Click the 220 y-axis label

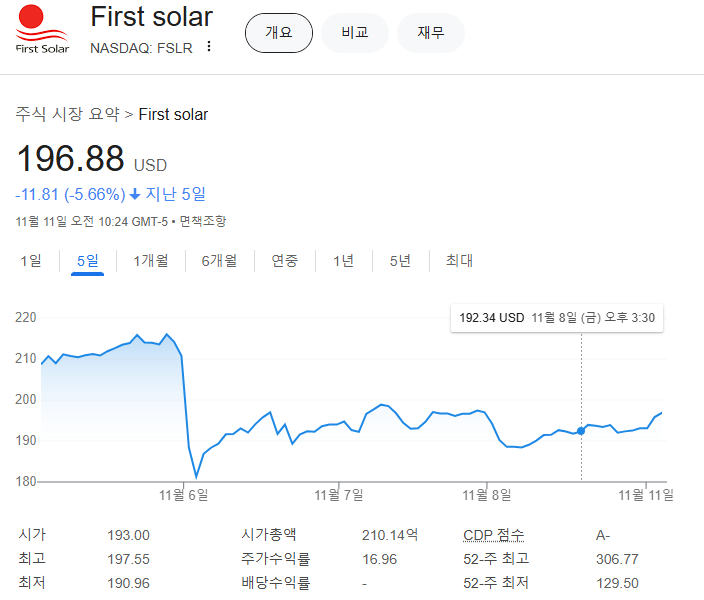[x=26, y=318]
